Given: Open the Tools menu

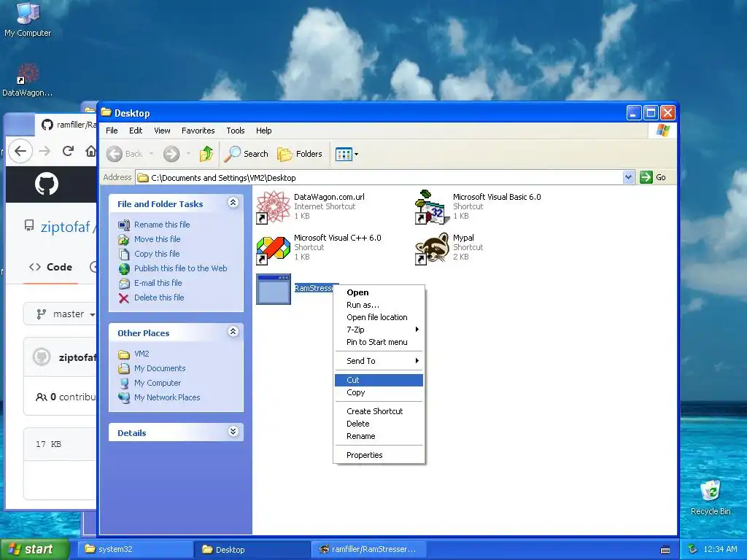Looking at the screenshot, I should tap(236, 131).
